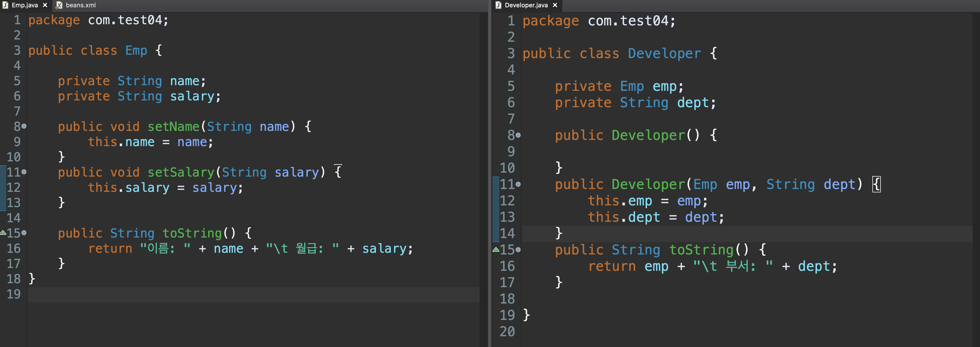Click the Java file icon on the Emp.java tab
This screenshot has height=347, width=980.
pos(5,5)
